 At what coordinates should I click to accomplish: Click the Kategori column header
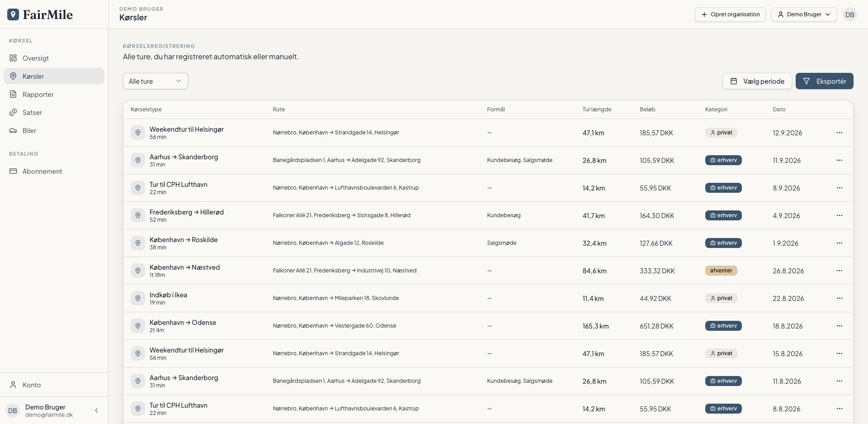(x=716, y=110)
